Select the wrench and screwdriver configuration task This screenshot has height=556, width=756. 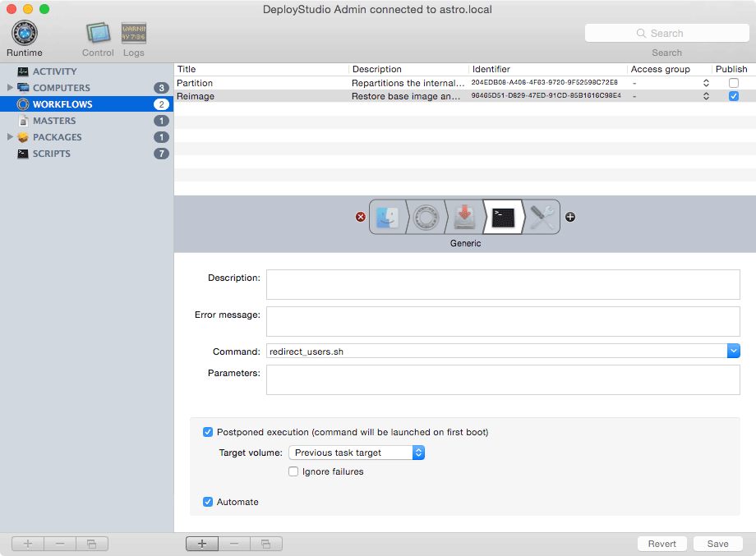(542, 217)
